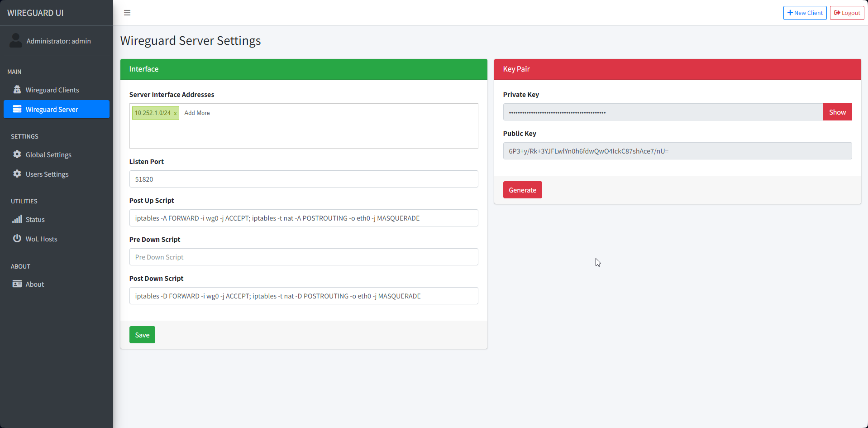Remove the 10.252.1.0/24 address tag
This screenshot has height=428, width=868.
175,113
